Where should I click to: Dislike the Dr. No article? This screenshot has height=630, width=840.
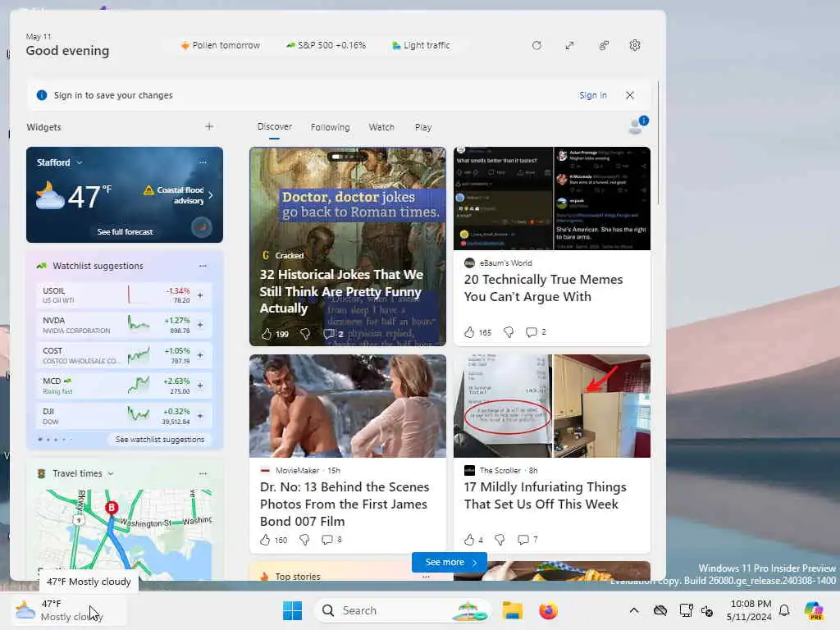pyautogui.click(x=304, y=540)
